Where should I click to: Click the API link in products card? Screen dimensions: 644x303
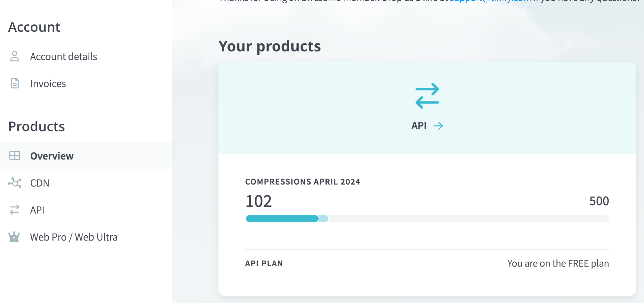(x=419, y=126)
